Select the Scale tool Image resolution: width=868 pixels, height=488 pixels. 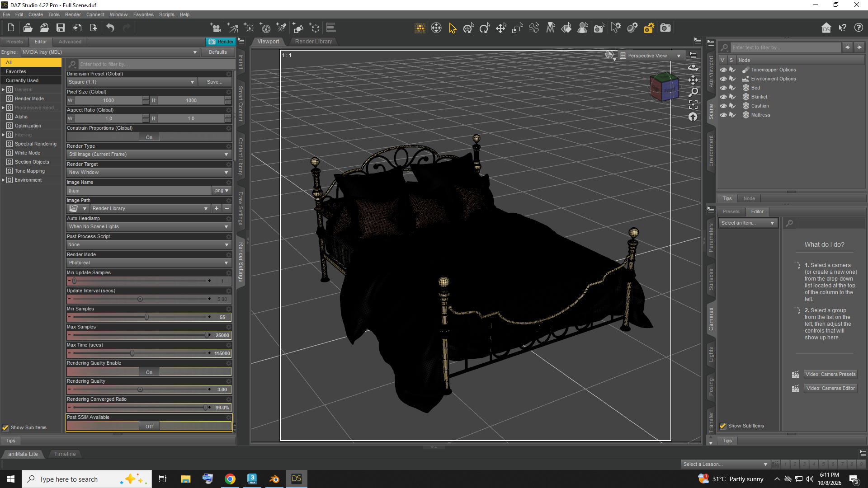pyautogui.click(x=517, y=28)
